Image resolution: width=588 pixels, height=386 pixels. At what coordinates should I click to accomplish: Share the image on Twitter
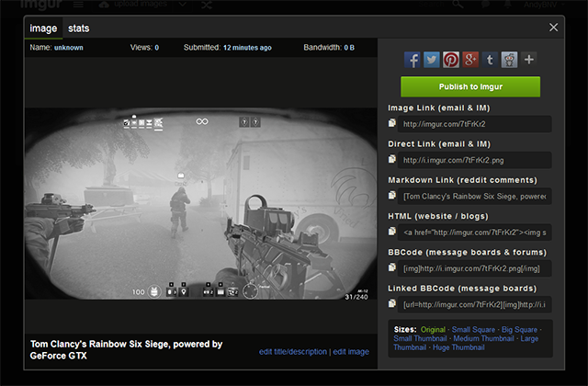click(432, 60)
